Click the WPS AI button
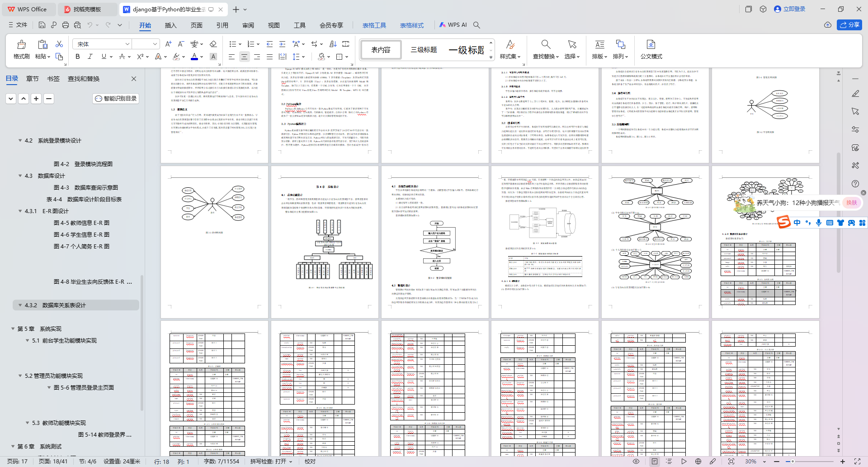Screen dimensions: 868x467 click(453, 25)
